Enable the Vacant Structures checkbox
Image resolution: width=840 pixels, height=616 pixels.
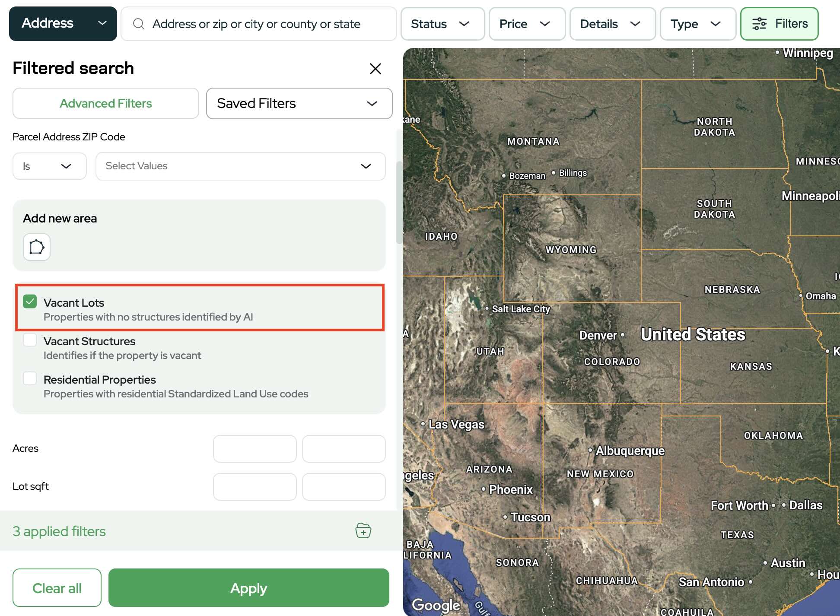tap(30, 340)
